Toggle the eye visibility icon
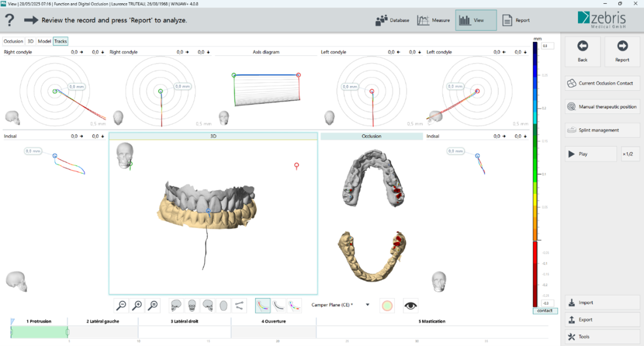Image resolution: width=644 pixels, height=346 pixels. (411, 305)
